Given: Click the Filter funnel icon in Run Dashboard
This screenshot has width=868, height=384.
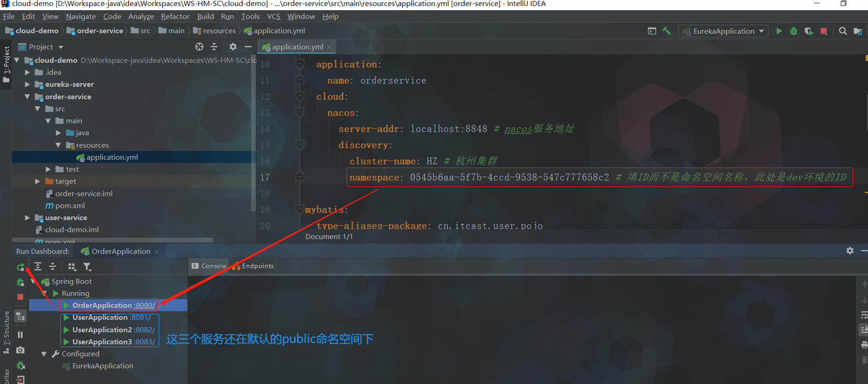Looking at the screenshot, I should tap(87, 266).
